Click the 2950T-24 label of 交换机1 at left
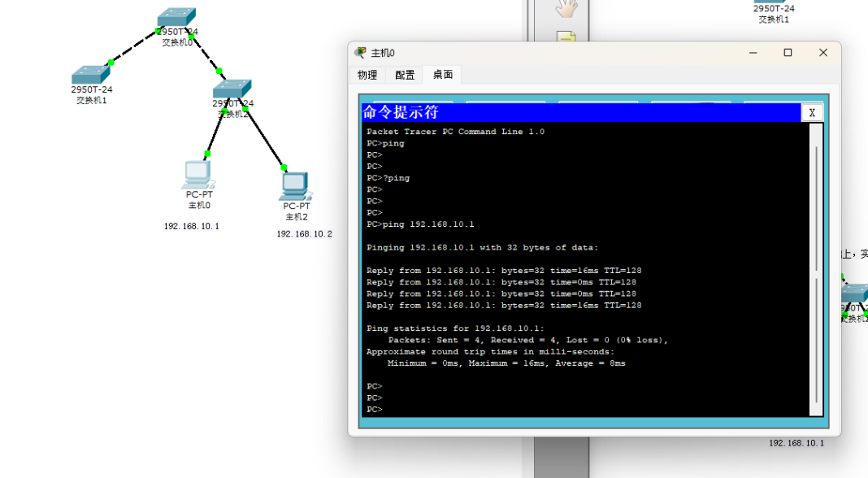Viewport: 868px width, 478px height. pos(91,89)
